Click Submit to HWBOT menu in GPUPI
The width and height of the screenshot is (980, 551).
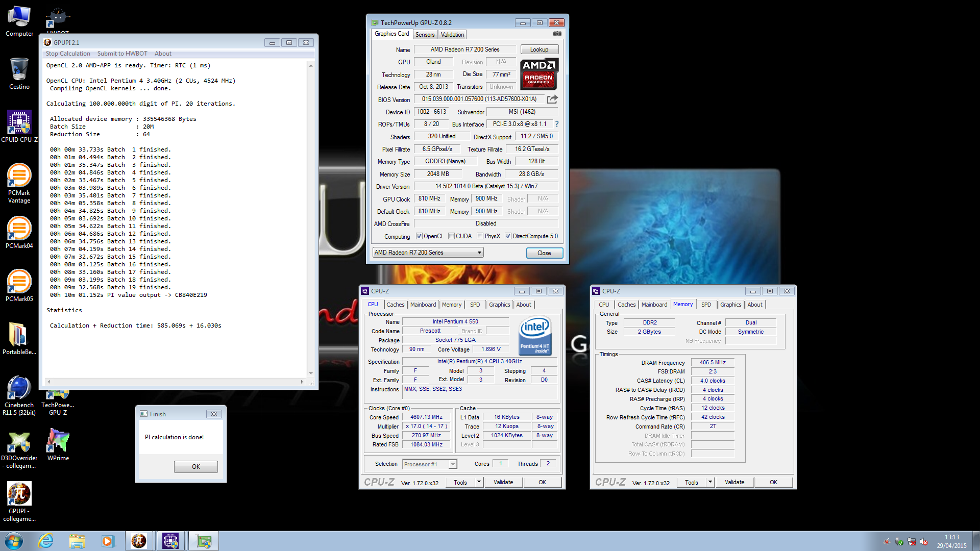click(x=122, y=54)
